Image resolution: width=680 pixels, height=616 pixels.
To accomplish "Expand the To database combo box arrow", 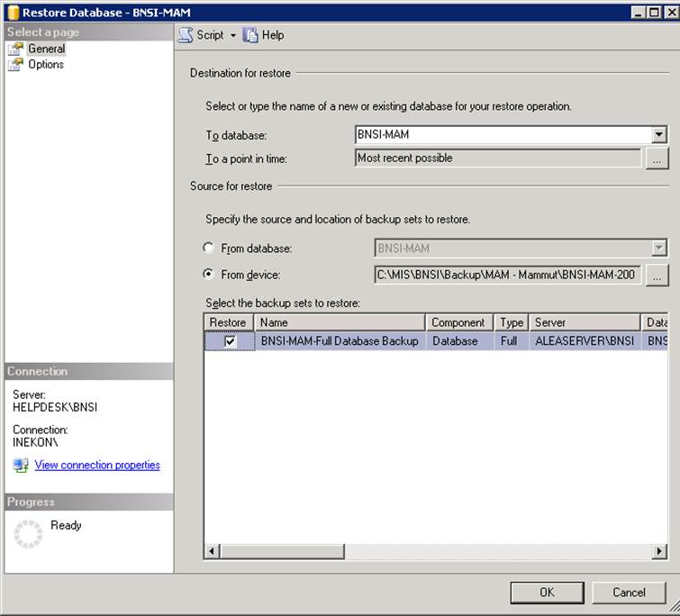I will 658,135.
